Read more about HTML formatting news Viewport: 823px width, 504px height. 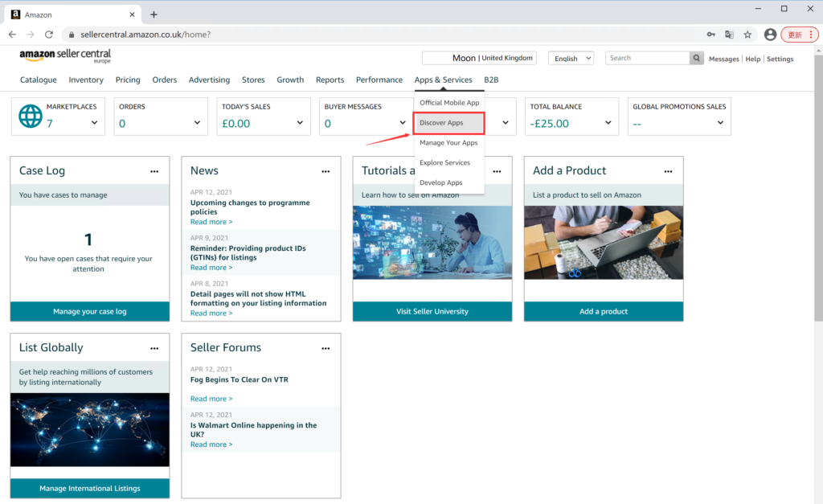(211, 313)
